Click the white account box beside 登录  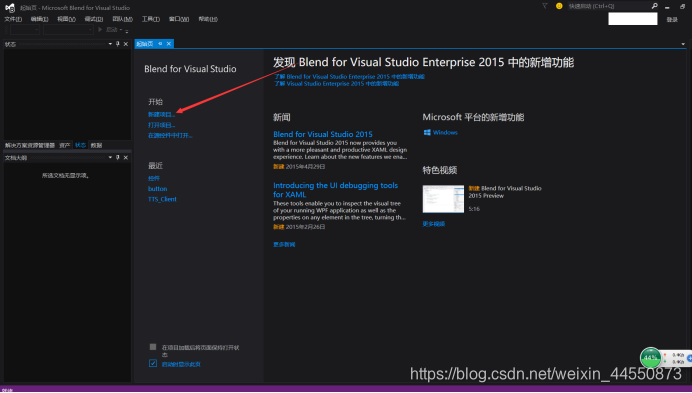click(632, 19)
